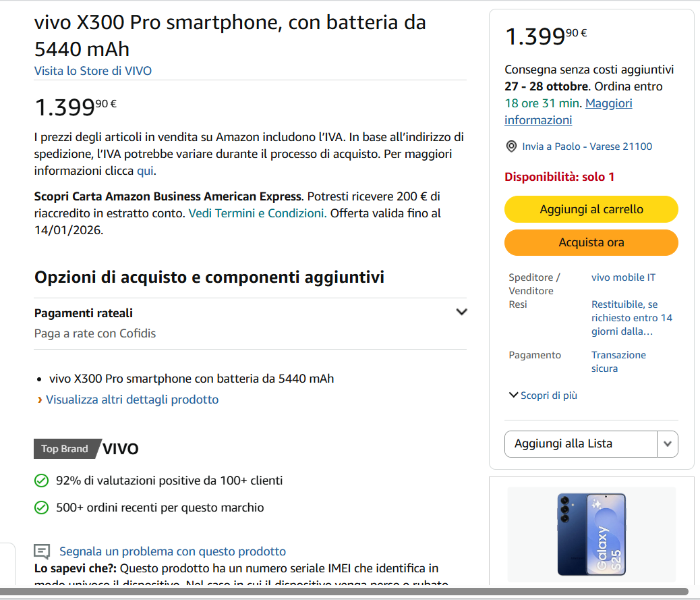The width and height of the screenshot is (700, 600).
Task: Open the vivo mobile IT seller link
Action: 623,277
